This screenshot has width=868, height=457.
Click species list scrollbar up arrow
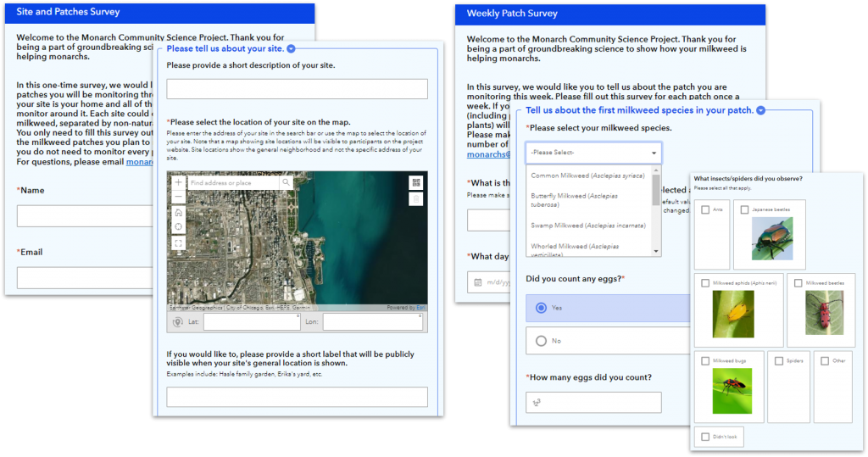pyautogui.click(x=657, y=170)
